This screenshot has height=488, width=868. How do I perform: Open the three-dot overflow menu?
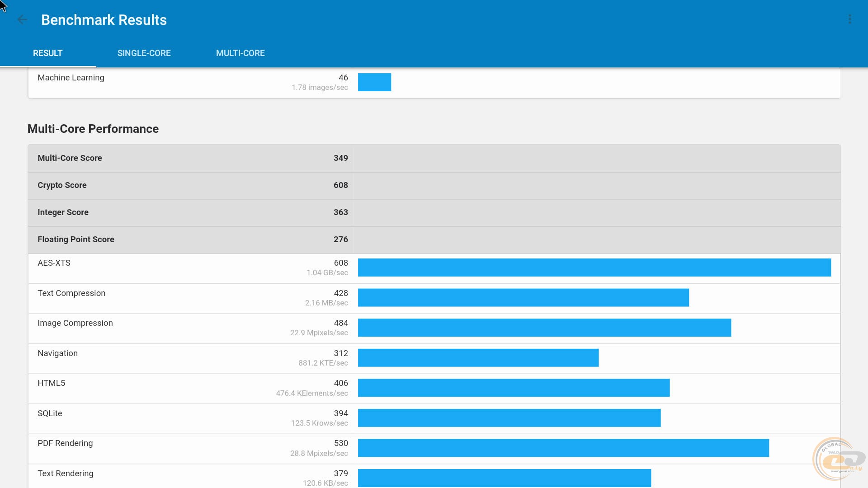click(849, 19)
